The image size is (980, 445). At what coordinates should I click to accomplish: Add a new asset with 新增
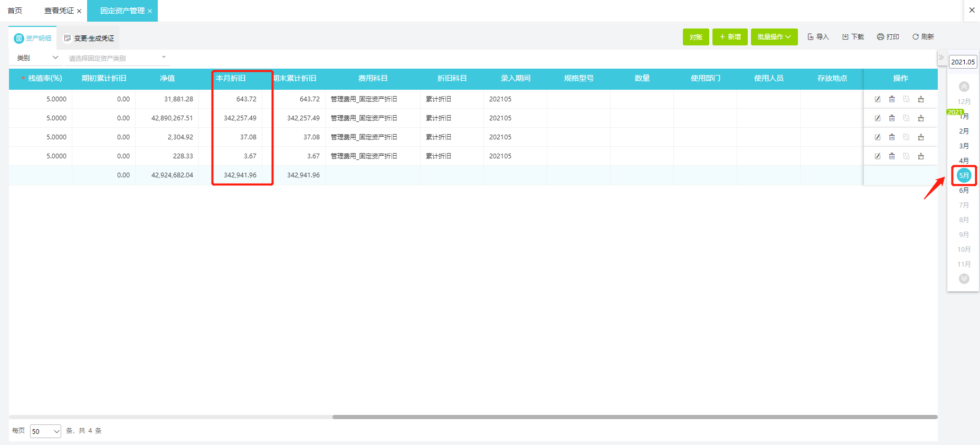coord(730,37)
